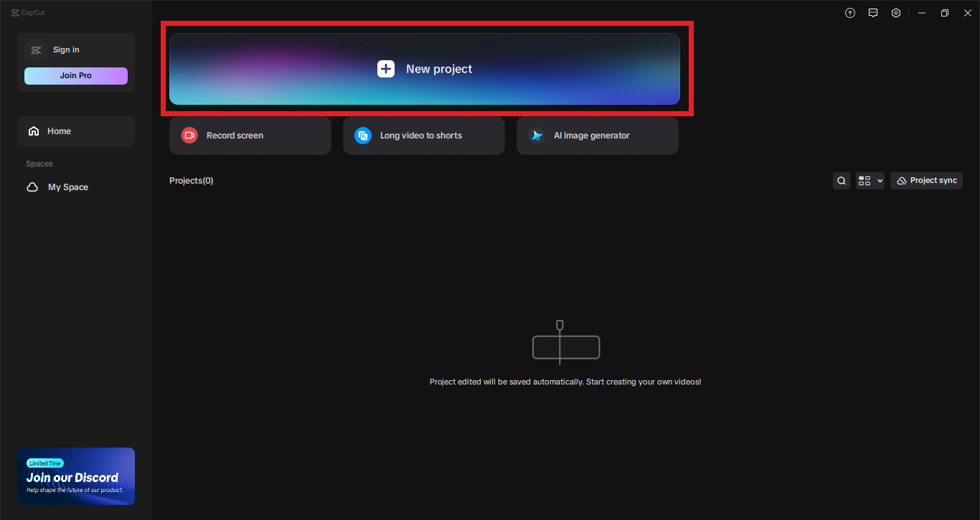Click the upload arrow icon in the title bar
The width and height of the screenshot is (980, 520).
(x=850, y=13)
